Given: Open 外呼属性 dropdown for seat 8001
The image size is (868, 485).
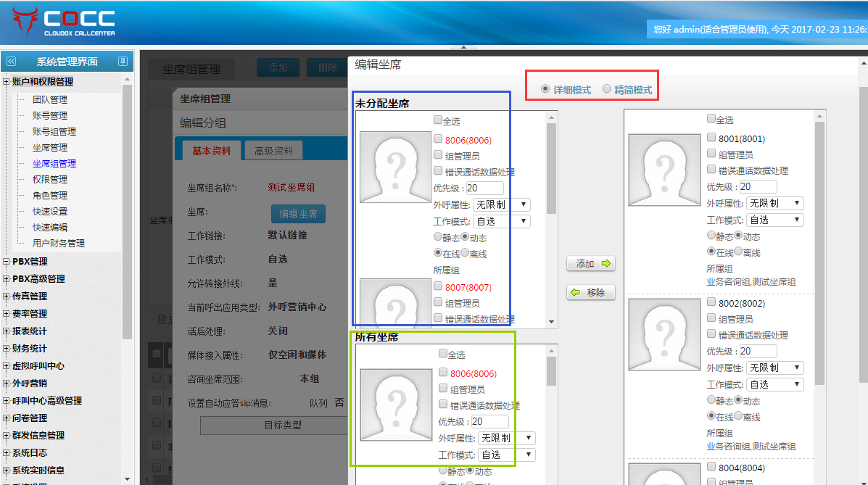Looking at the screenshot, I should coord(775,203).
